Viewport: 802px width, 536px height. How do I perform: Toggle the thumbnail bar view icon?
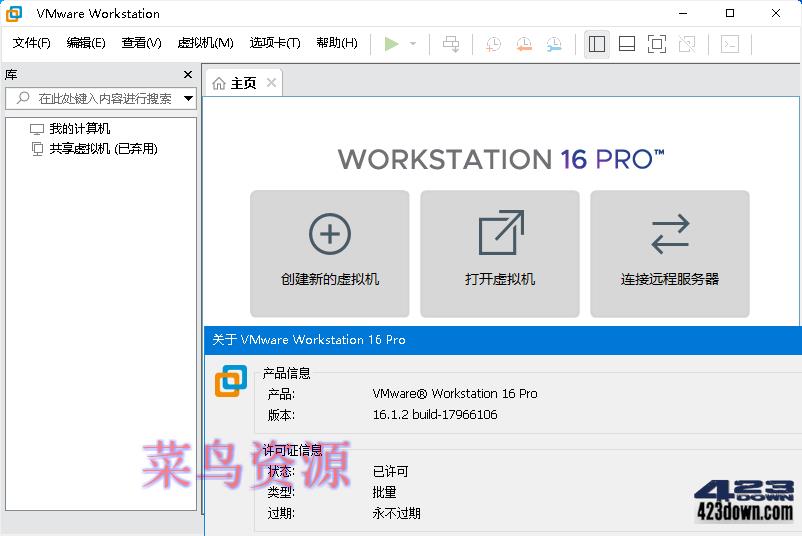(x=627, y=44)
